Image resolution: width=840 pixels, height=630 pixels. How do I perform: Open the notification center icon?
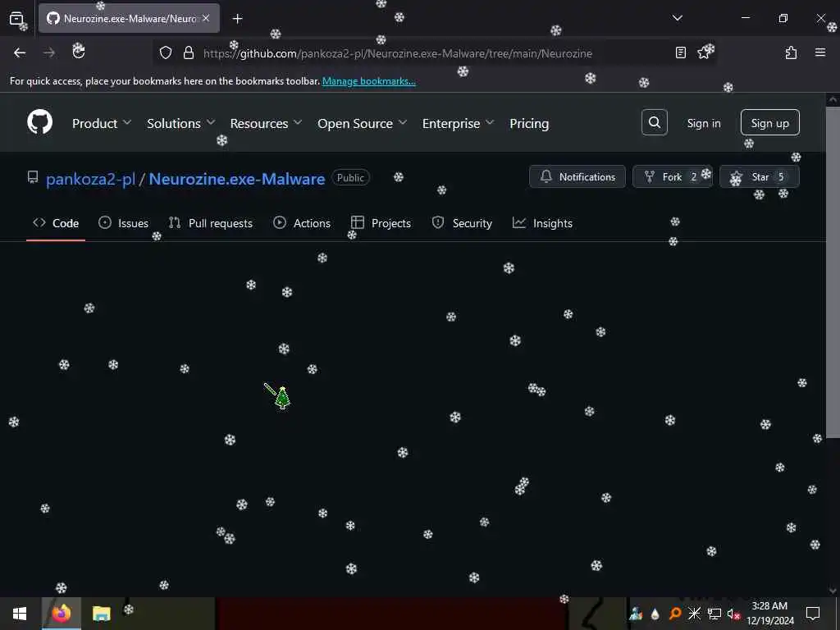pyautogui.click(x=813, y=614)
